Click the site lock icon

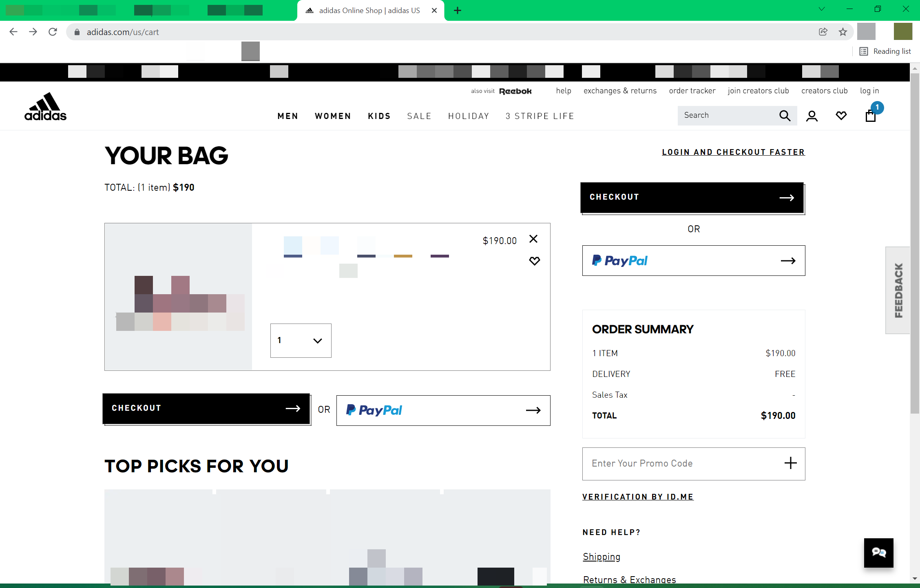77,32
